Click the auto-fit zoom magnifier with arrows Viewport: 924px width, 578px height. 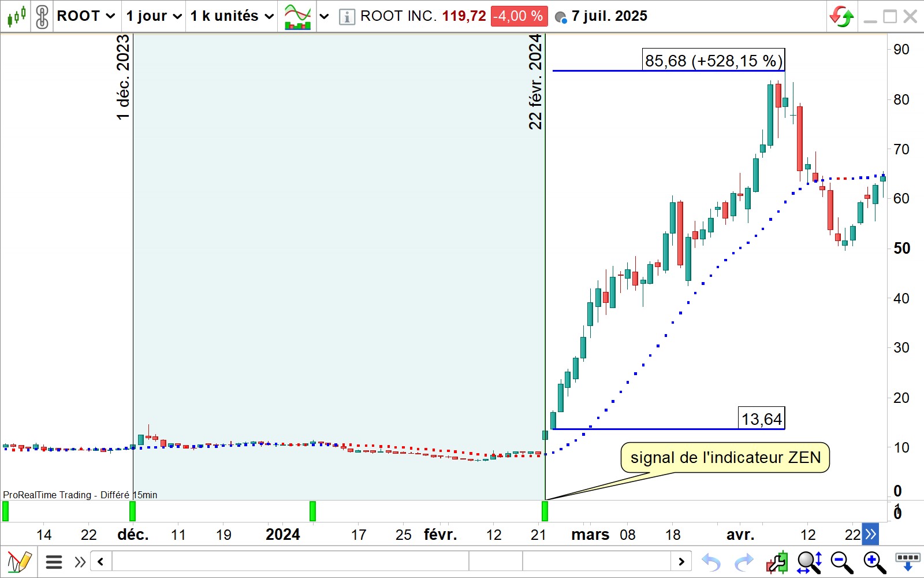tap(809, 562)
